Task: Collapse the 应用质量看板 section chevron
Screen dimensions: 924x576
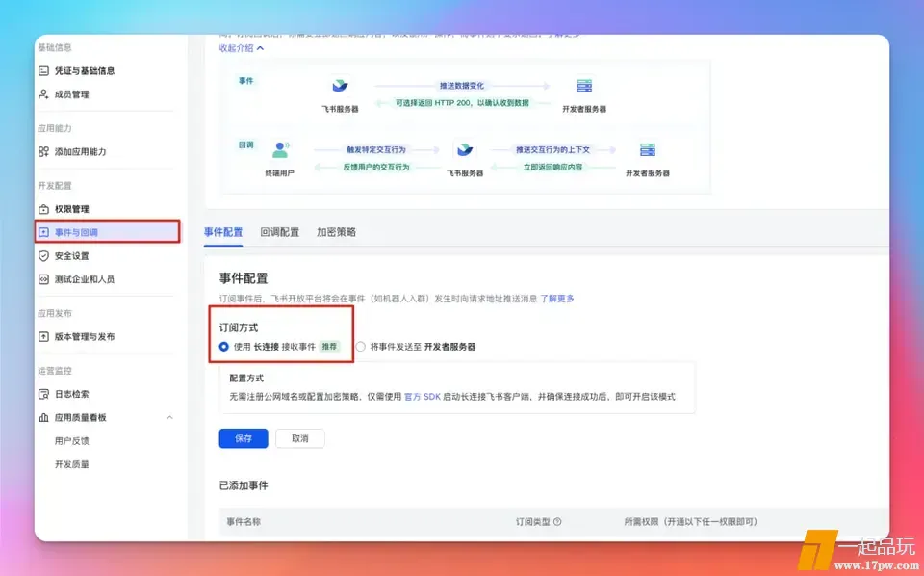Action: [x=170, y=417]
